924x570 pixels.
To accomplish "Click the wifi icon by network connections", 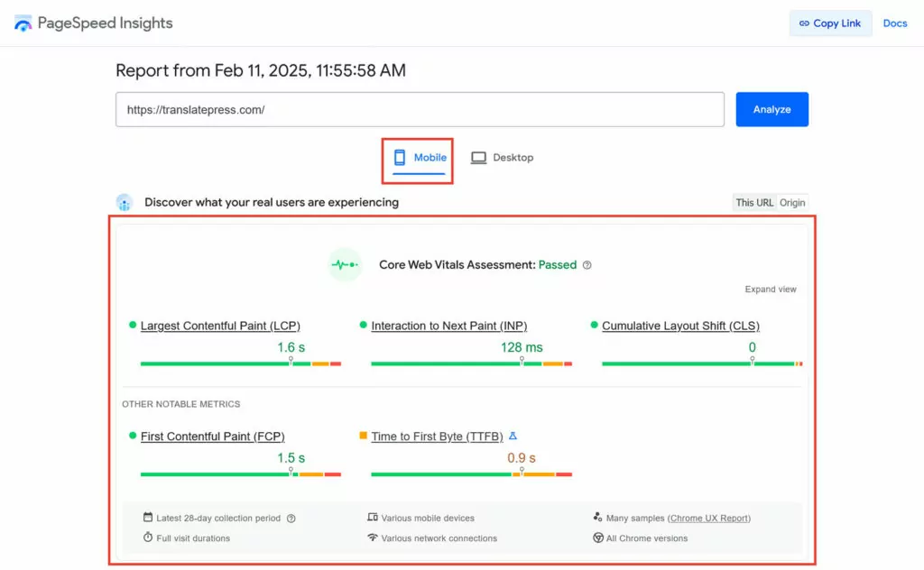I will coord(373,537).
